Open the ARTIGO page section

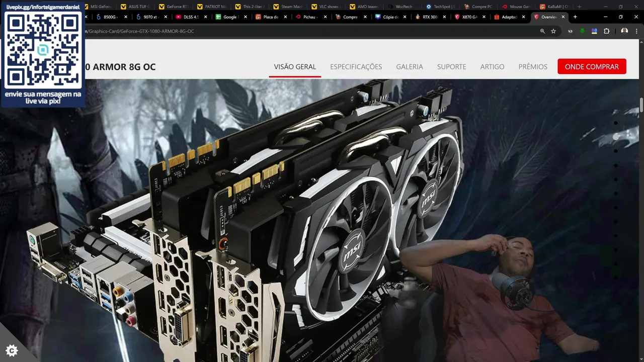(x=492, y=67)
